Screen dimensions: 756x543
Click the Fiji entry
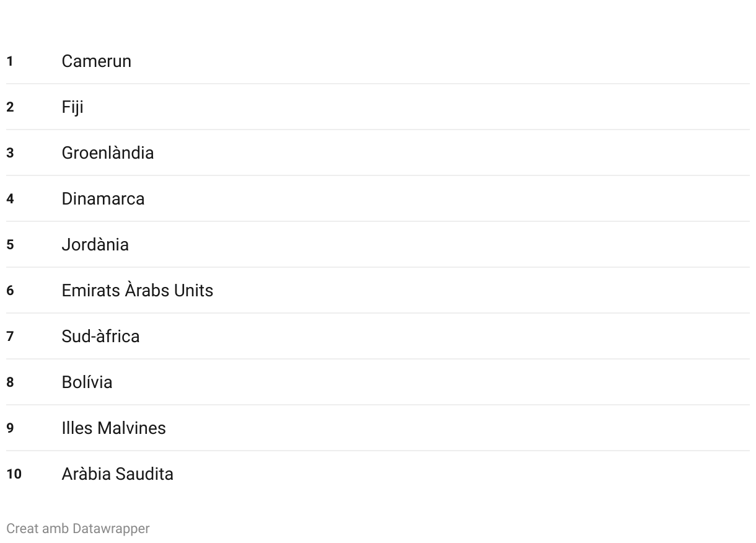click(x=73, y=107)
